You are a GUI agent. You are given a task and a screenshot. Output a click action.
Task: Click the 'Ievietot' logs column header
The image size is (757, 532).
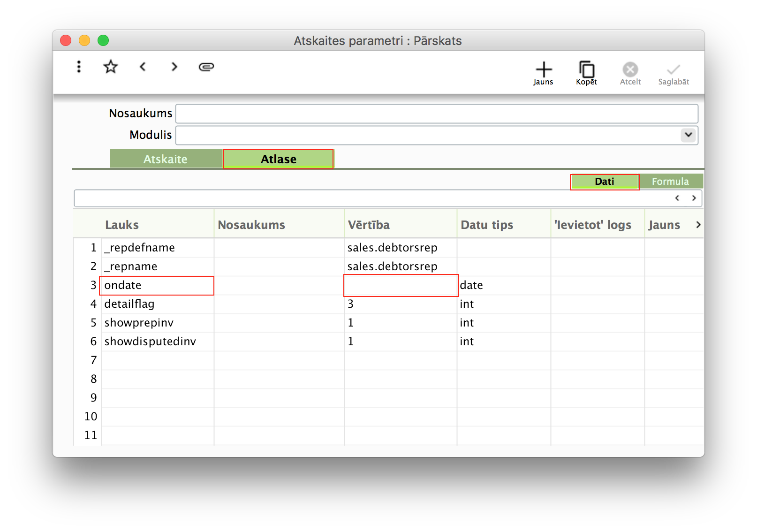[598, 225]
